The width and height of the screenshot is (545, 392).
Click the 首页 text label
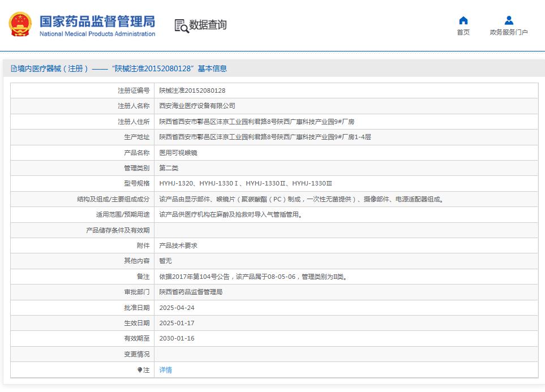[x=464, y=32]
